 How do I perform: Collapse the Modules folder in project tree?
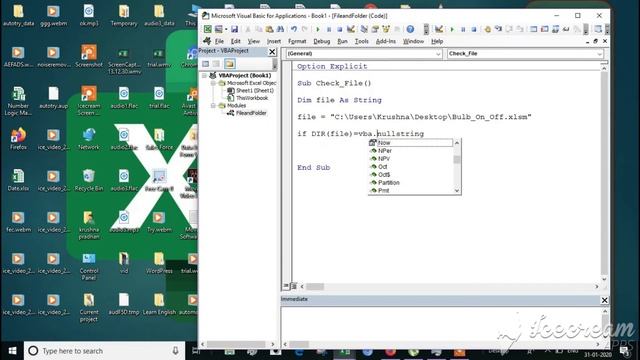tap(213, 105)
